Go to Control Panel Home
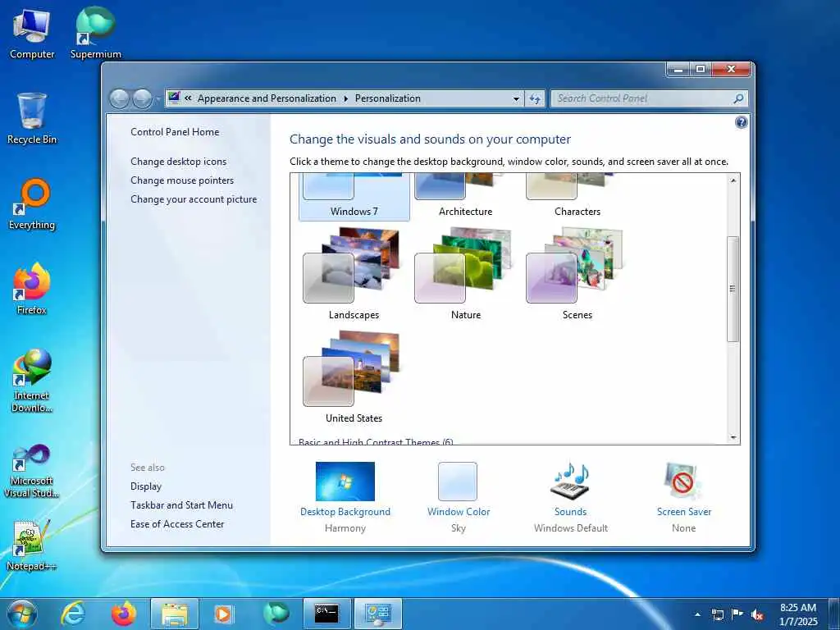This screenshot has height=630, width=840. point(175,132)
